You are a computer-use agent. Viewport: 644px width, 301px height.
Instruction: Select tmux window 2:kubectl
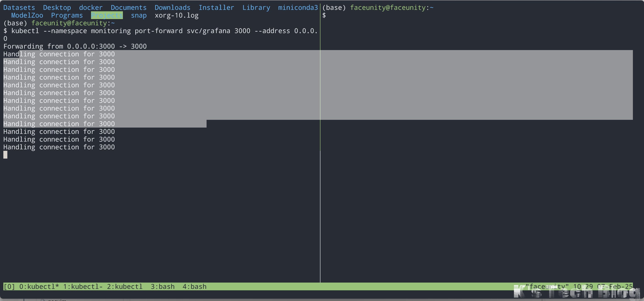[125, 287]
